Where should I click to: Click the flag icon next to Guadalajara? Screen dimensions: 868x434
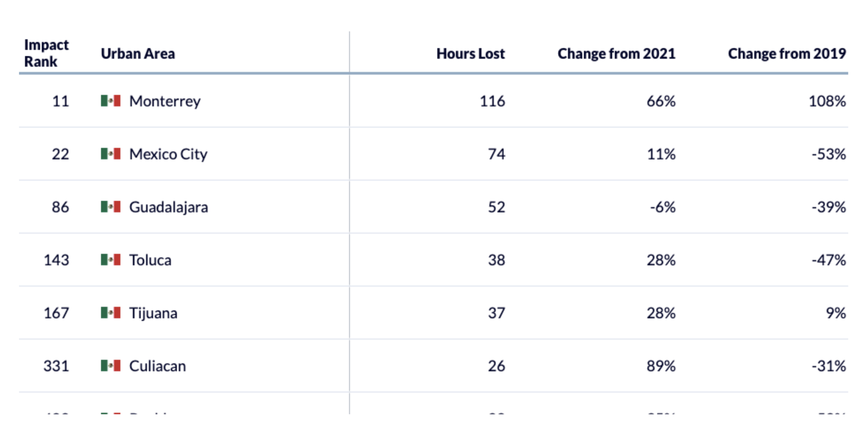[x=111, y=207]
